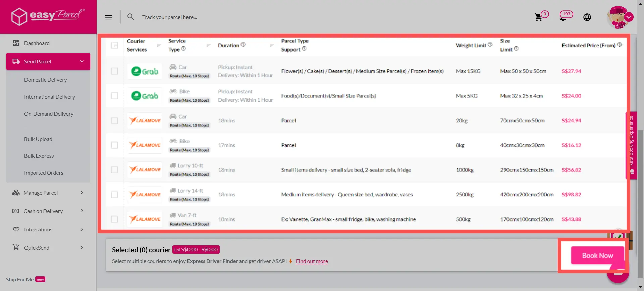Viewport: 644px width, 291px height.
Task: Open Service Type column filter
Action: click(x=208, y=45)
